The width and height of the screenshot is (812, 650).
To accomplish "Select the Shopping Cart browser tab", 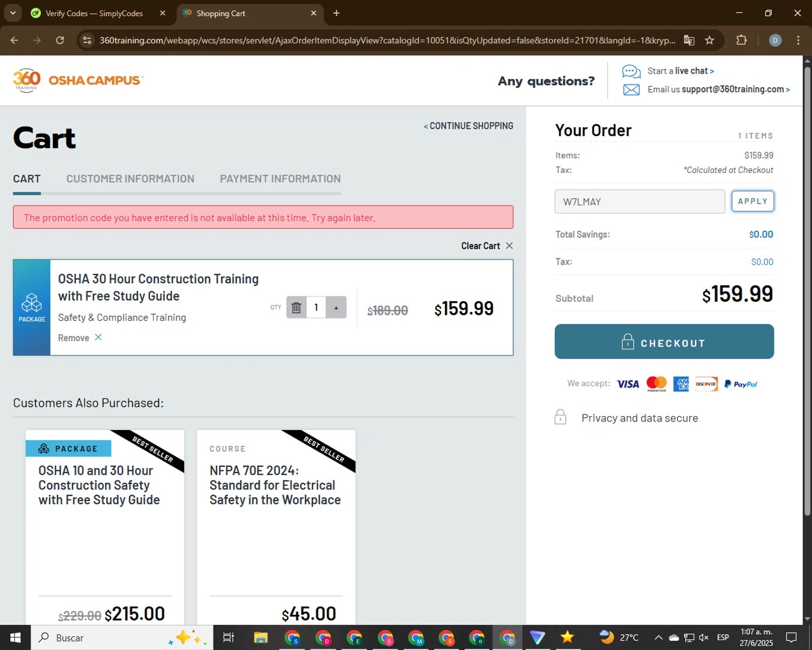I will pyautogui.click(x=250, y=13).
